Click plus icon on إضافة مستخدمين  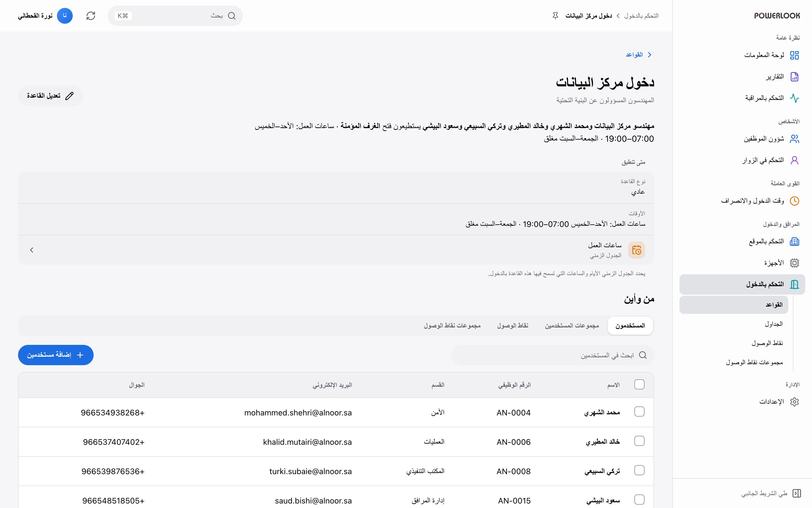[80, 355]
